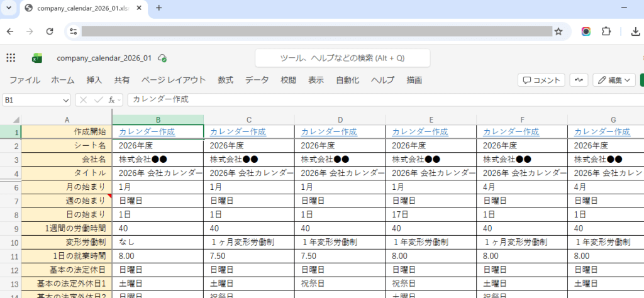Select column D header
This screenshot has width=644, height=298.
[340, 119]
